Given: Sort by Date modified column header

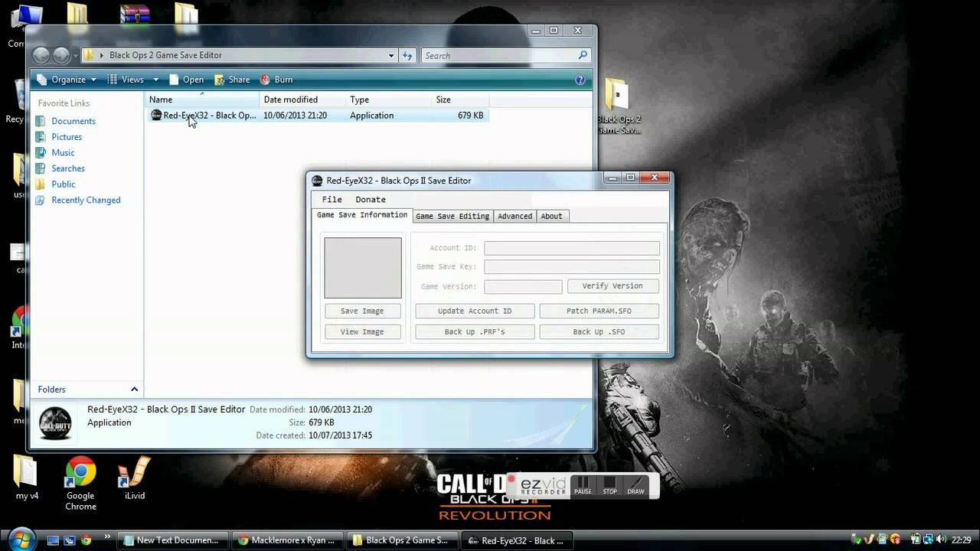Looking at the screenshot, I should [x=302, y=99].
